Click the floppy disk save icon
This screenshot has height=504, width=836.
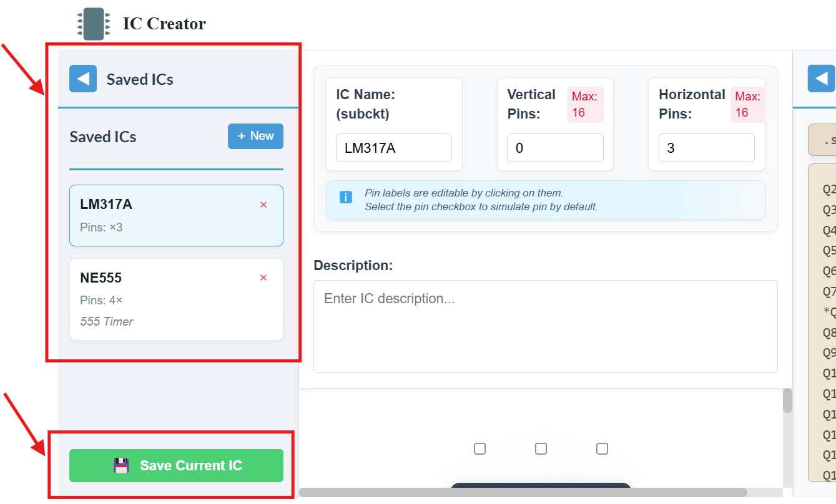point(121,465)
